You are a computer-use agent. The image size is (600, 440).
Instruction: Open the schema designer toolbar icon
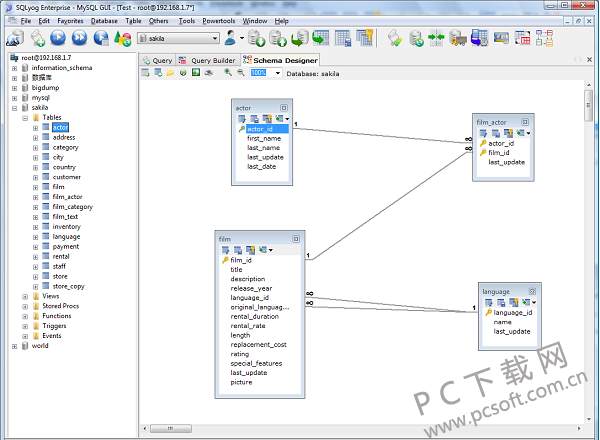pyautogui.click(x=544, y=38)
